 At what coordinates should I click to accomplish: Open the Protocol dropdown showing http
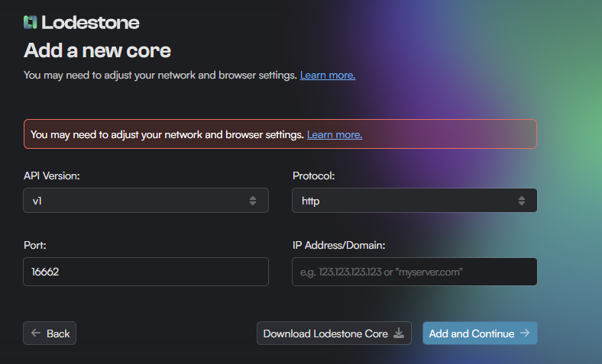pyautogui.click(x=415, y=200)
